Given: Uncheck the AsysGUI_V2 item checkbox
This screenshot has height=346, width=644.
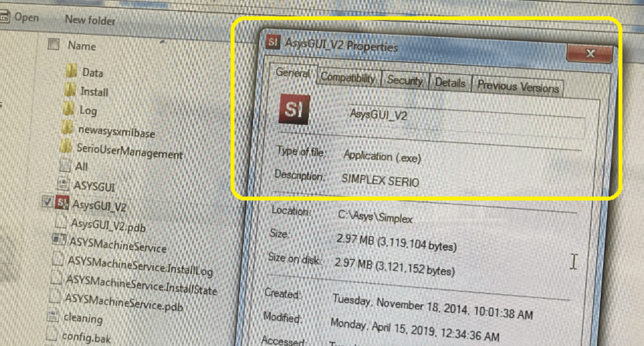Looking at the screenshot, I should click(48, 201).
